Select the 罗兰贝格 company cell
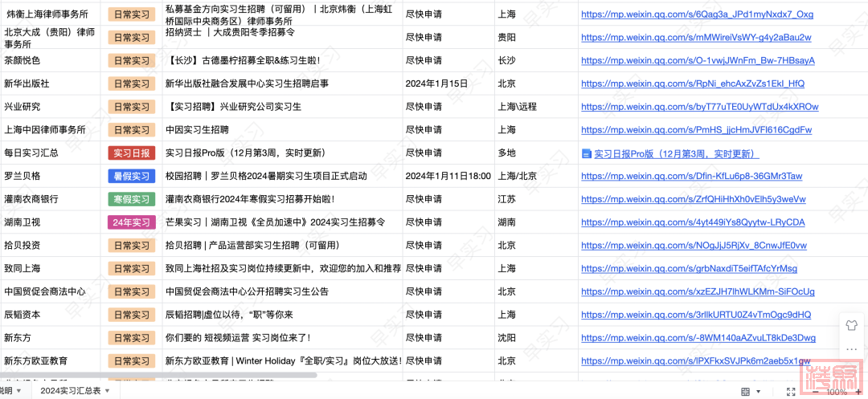Screen dimensions: 868x399 [x=50, y=177]
